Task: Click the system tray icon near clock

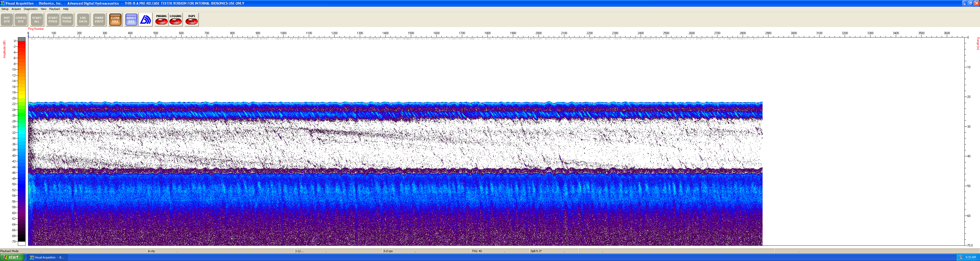Action: (961, 258)
